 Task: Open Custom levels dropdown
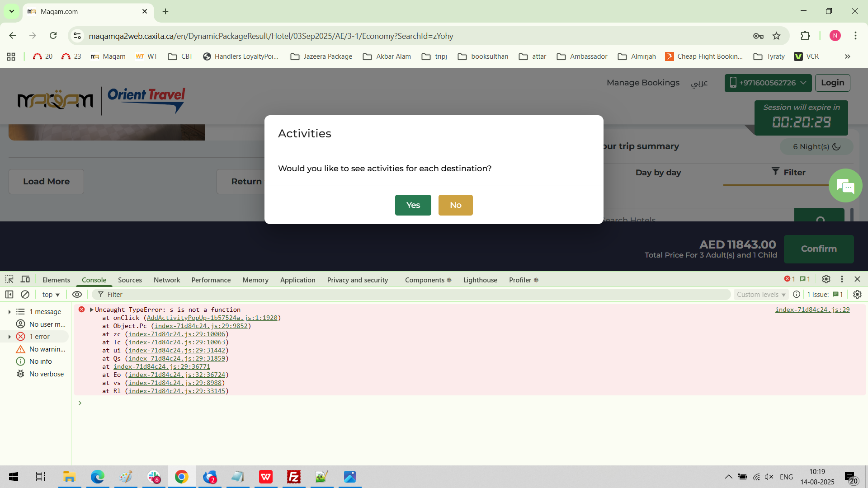pos(761,294)
